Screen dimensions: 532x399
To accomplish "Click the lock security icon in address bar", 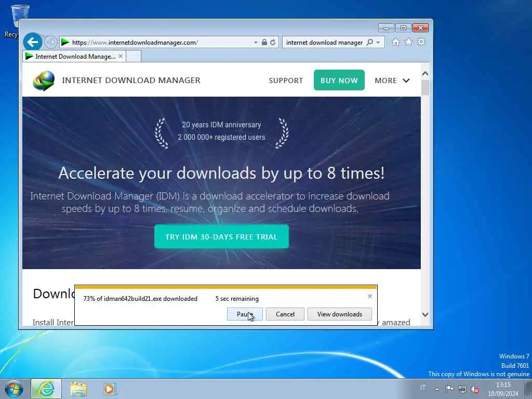I will [x=264, y=43].
